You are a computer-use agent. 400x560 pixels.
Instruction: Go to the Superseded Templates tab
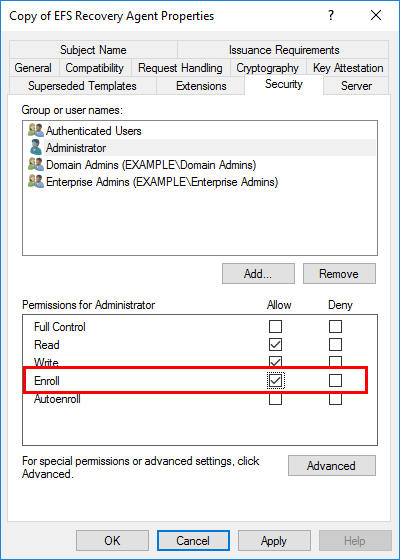click(82, 86)
